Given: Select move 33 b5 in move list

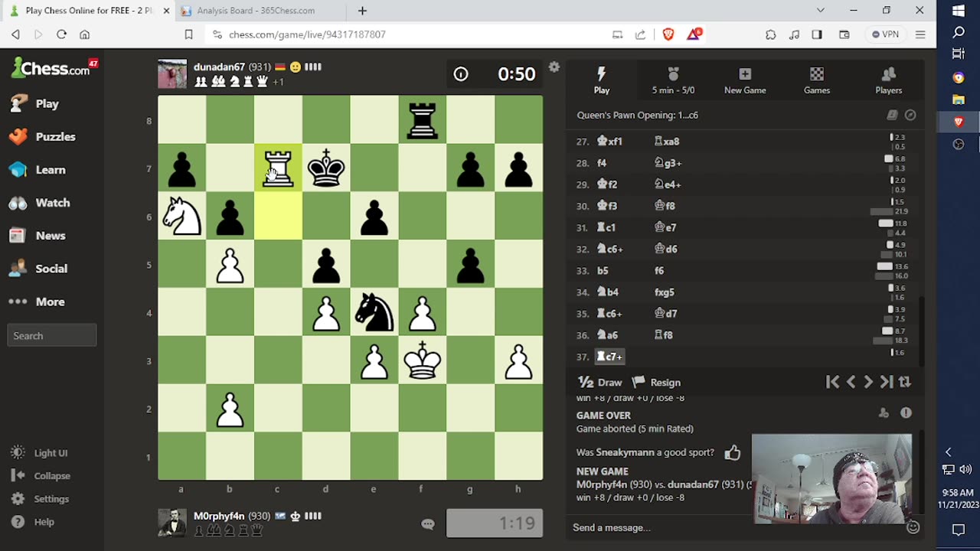Looking at the screenshot, I should coord(603,271).
